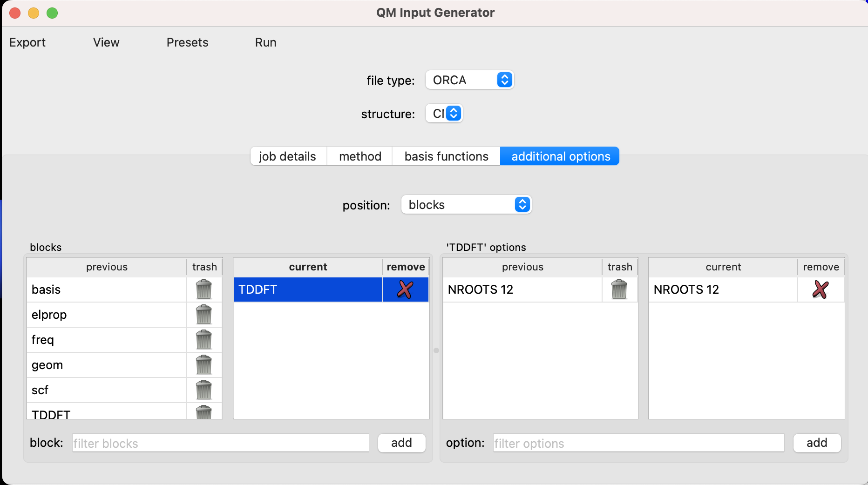Select TDDFT in current blocks list

click(308, 290)
